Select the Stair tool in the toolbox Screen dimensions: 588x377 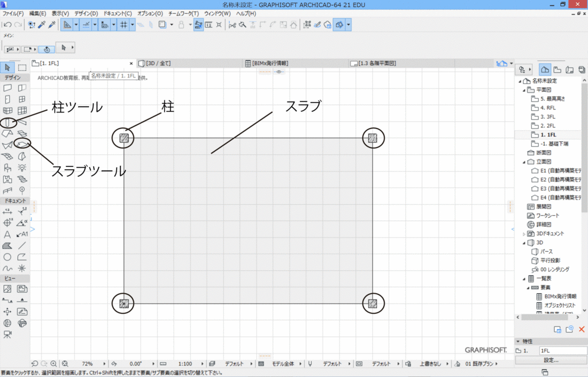click(x=22, y=179)
